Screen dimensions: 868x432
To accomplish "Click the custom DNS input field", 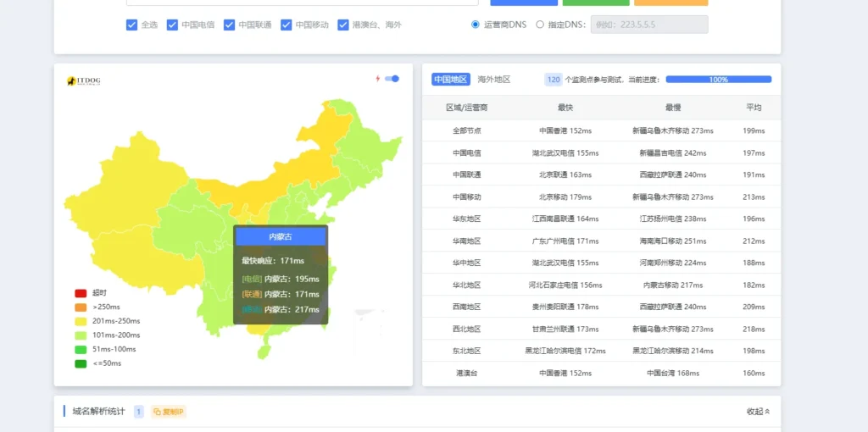I will [x=648, y=25].
